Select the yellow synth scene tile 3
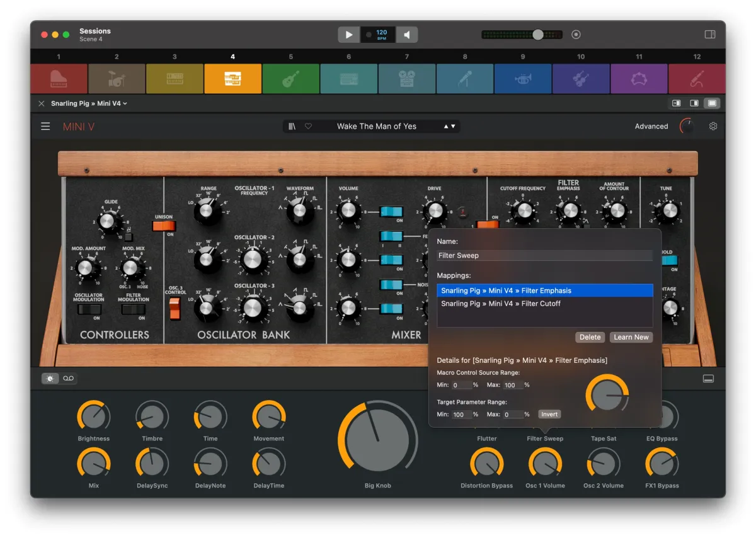 (175, 79)
